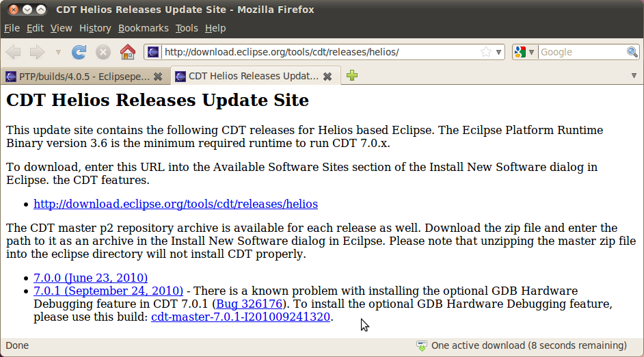Click the Forward navigation arrow

pos(38,52)
